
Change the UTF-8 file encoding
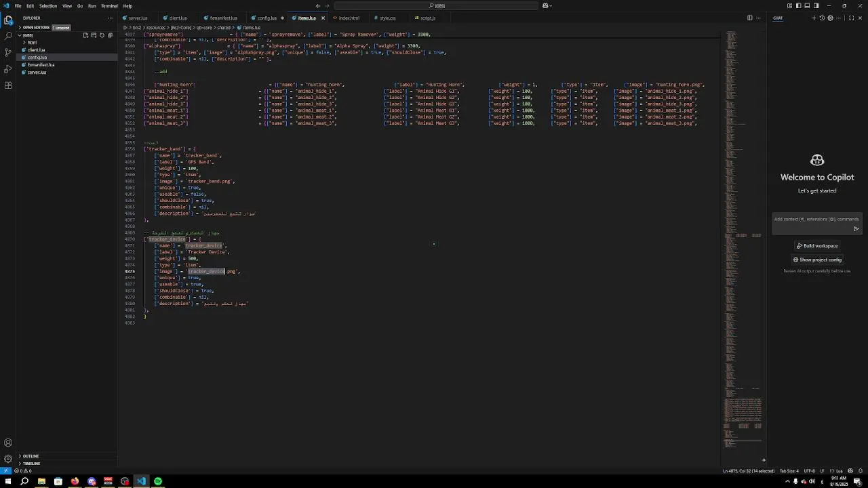pos(809,471)
